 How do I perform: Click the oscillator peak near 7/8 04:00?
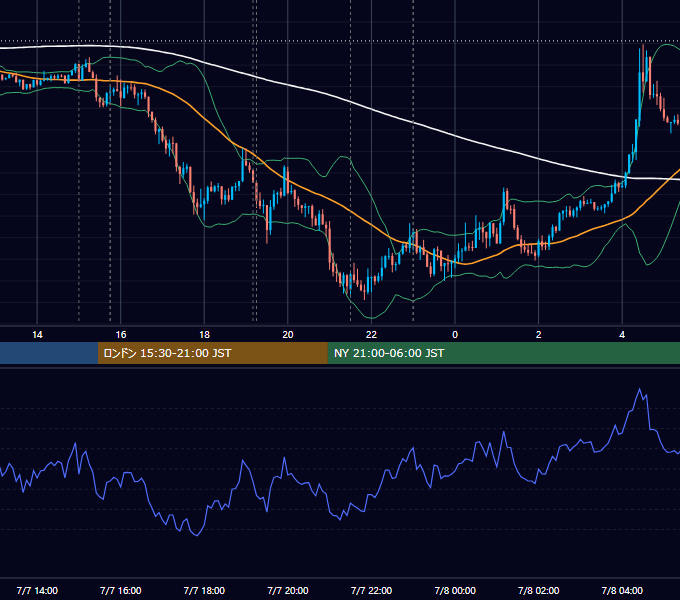click(x=639, y=389)
